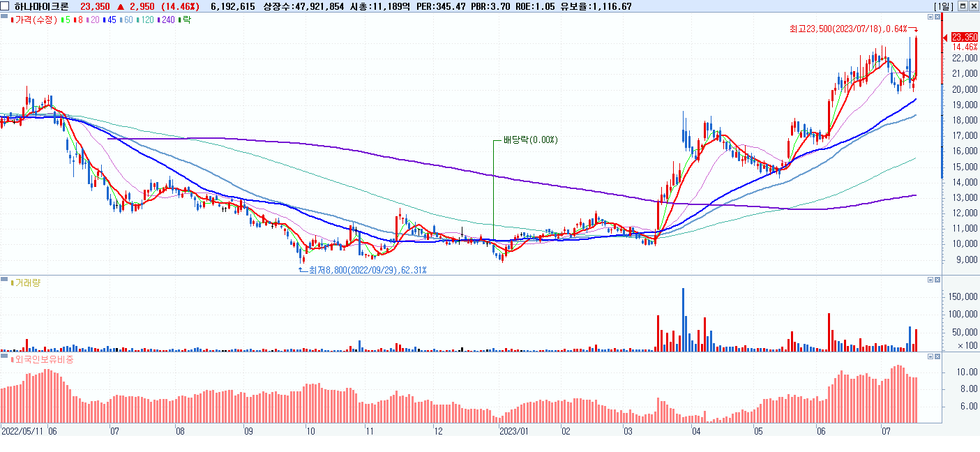980x452 pixels.
Task: Maximize the 거래량 volume panel
Action: pos(930,280)
